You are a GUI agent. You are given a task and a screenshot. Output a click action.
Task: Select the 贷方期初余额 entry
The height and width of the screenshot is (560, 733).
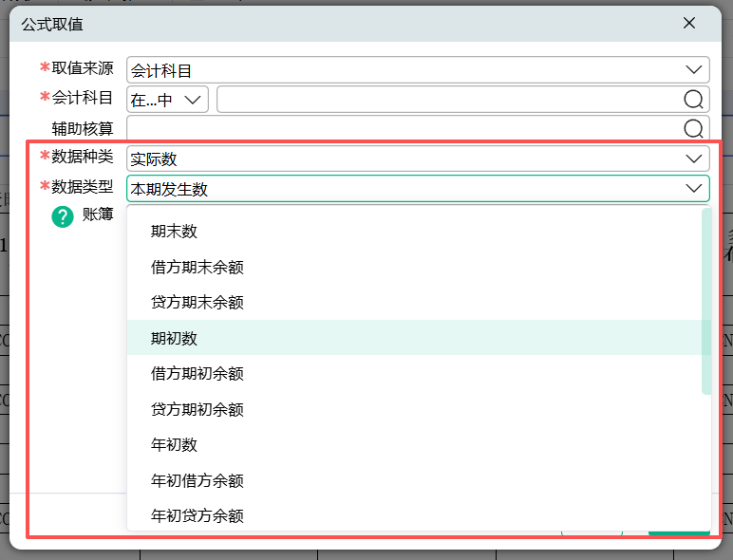[x=197, y=409]
